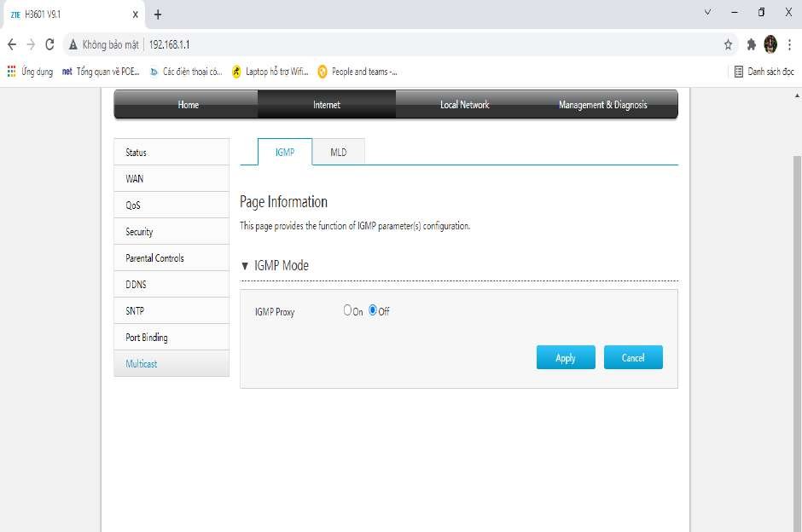
Task: Go back to the previous page
Action: [x=12, y=45]
